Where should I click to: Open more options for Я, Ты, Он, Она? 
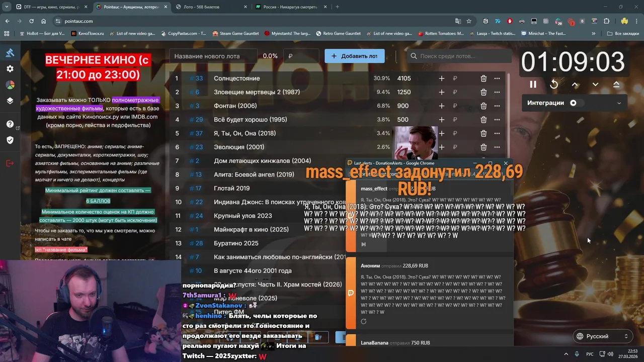(497, 133)
